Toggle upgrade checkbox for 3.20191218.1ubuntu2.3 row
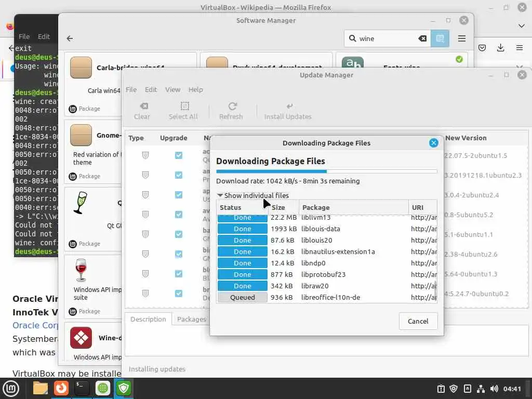532x399 pixels. (x=179, y=175)
